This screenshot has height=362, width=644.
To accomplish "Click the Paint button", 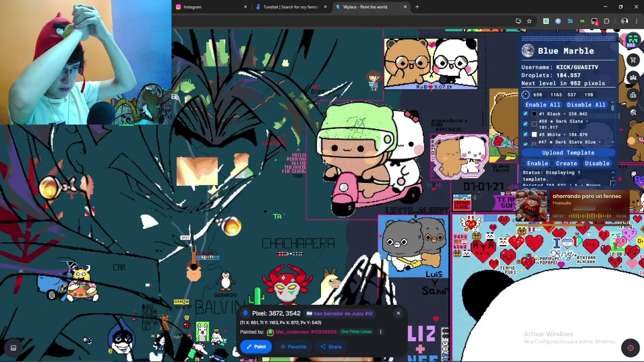I will 256,346.
